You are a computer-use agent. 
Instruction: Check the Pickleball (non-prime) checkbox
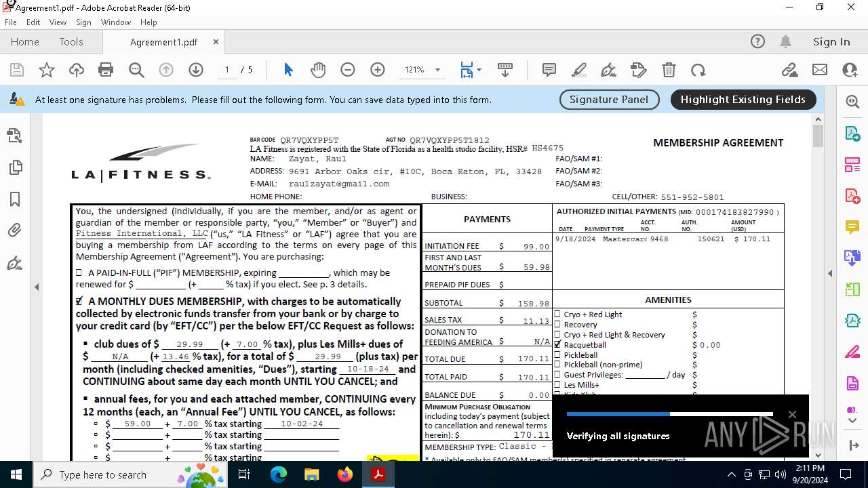click(x=557, y=365)
